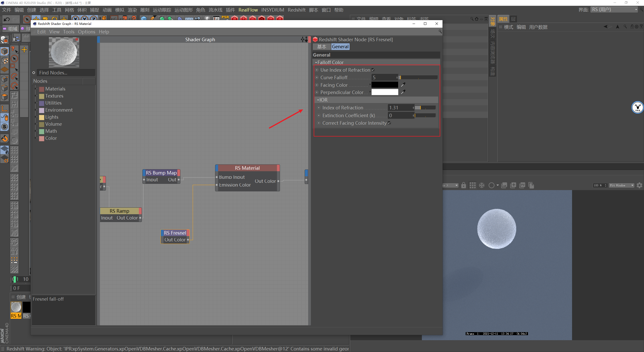The image size is (644, 352).
Task: Click the undo arrow in main toolbar
Action: coord(7,19)
